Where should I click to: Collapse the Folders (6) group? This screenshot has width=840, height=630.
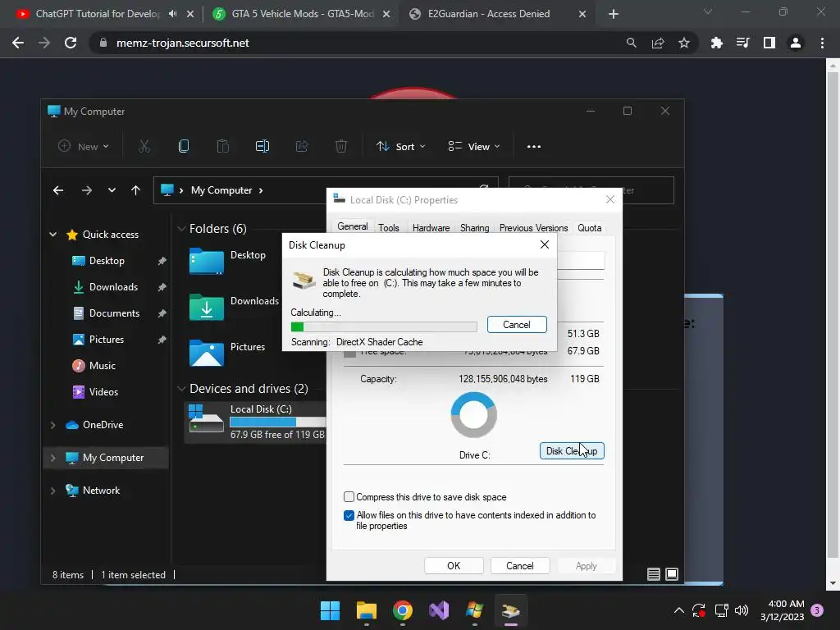click(x=181, y=229)
